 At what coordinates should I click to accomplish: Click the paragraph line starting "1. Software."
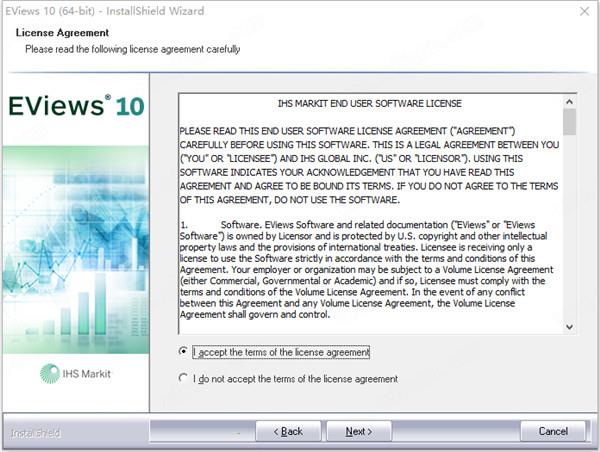(x=357, y=225)
